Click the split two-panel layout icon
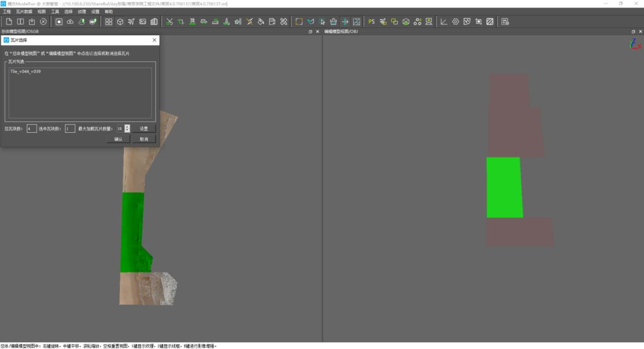Screen dimensions: 644x349 click(20, 21)
